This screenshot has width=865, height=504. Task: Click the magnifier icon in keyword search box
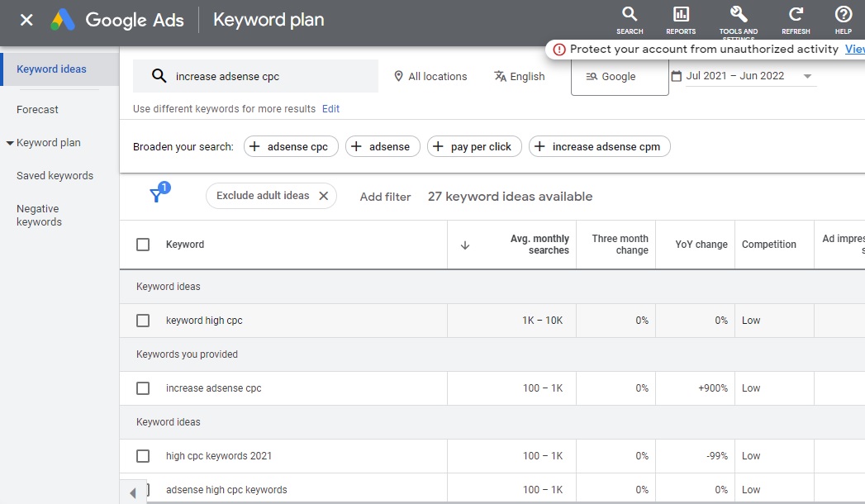point(159,76)
